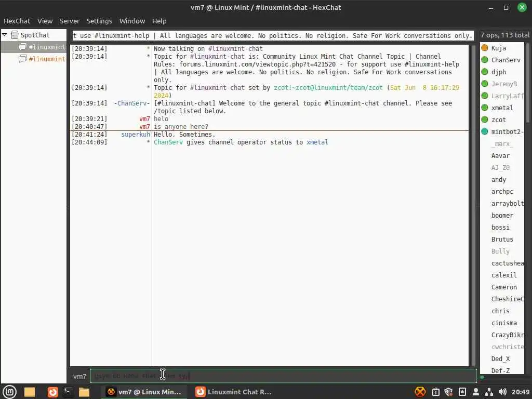Click the green lag meter indicator
Viewport: 532px width, 399px height.
(x=482, y=377)
